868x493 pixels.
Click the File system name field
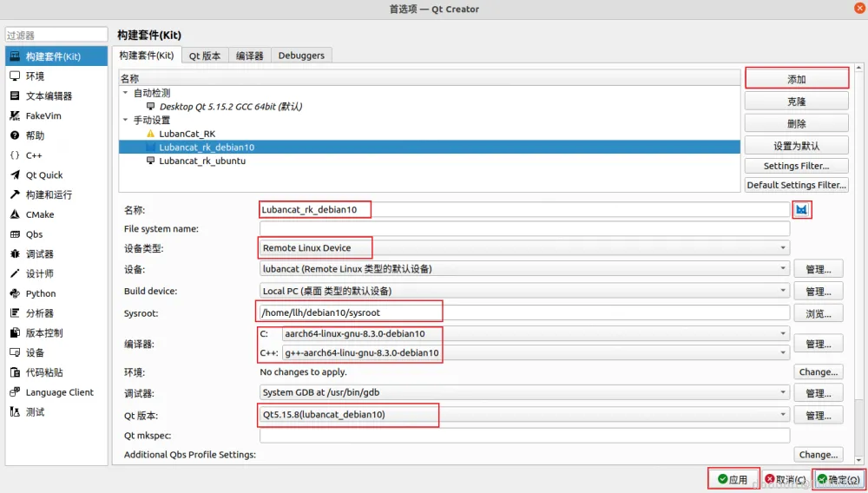(525, 228)
